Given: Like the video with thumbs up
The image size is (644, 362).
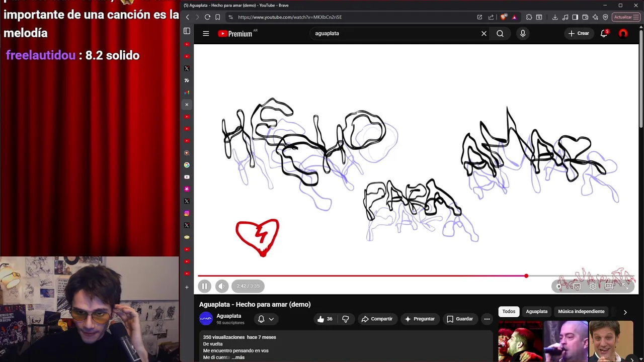Looking at the screenshot, I should (x=325, y=319).
